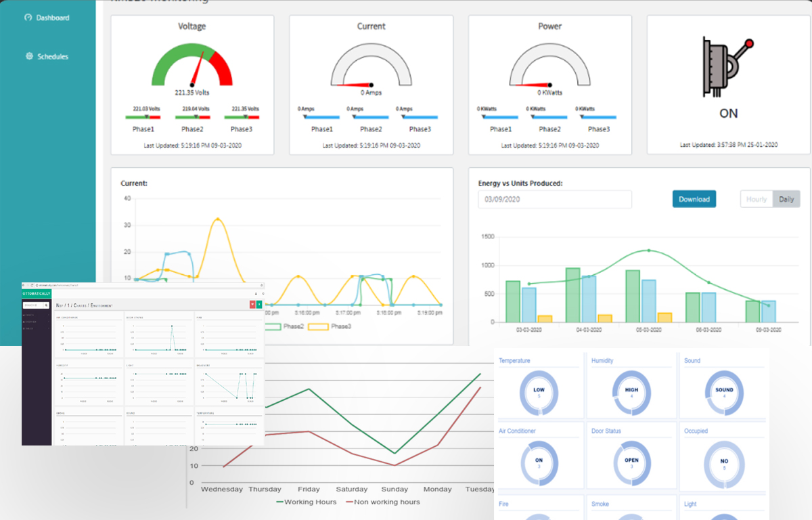Click Current Phase1 indicator bar
The image size is (812, 520).
pos(321,117)
